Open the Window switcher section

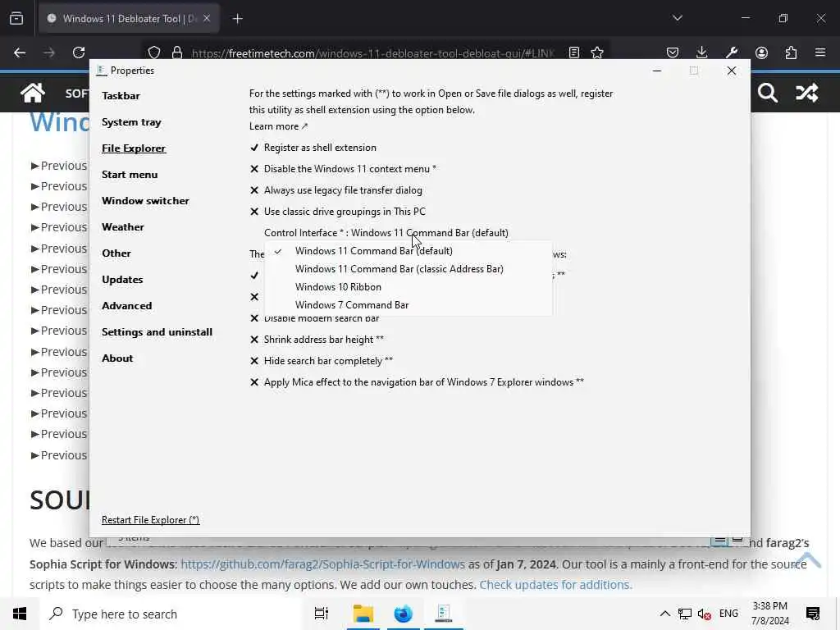pos(145,201)
